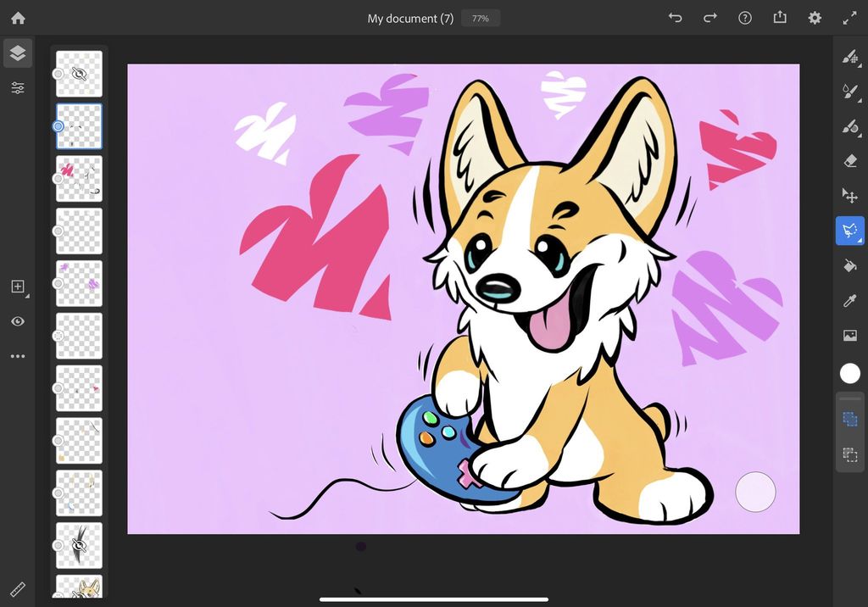Open layer adjustments settings icon
Viewport: 868px width, 607px height.
coord(18,87)
